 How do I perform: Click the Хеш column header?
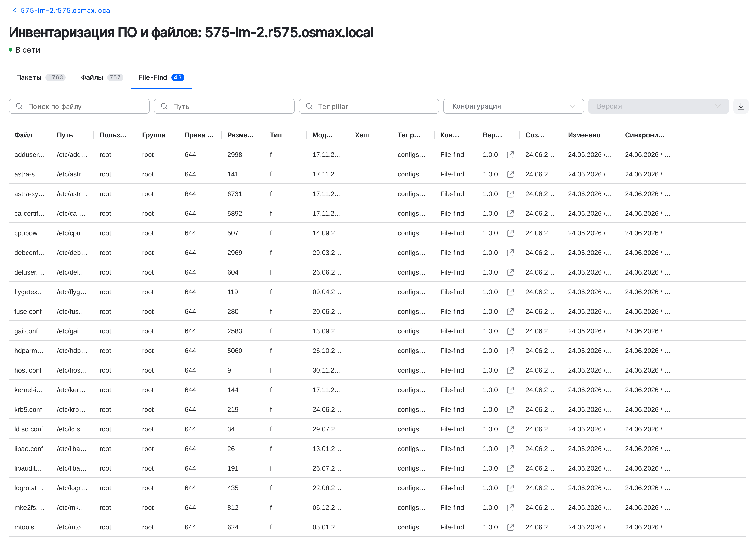[x=362, y=135]
